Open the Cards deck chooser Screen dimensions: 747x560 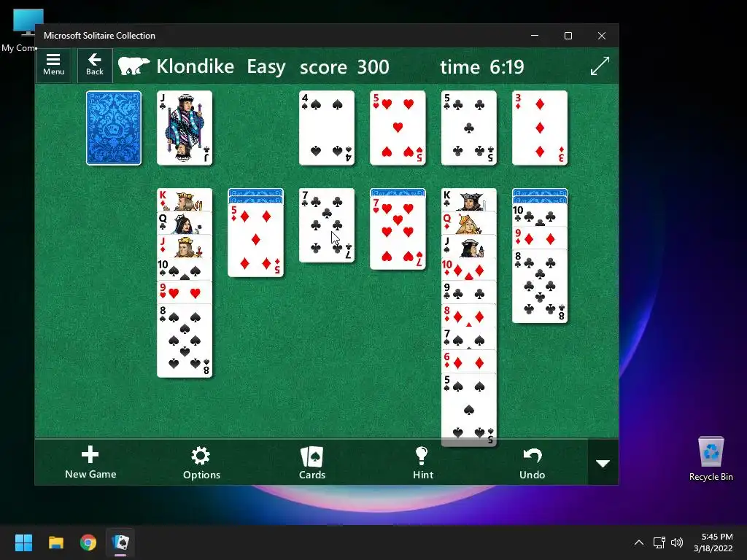pos(312,462)
